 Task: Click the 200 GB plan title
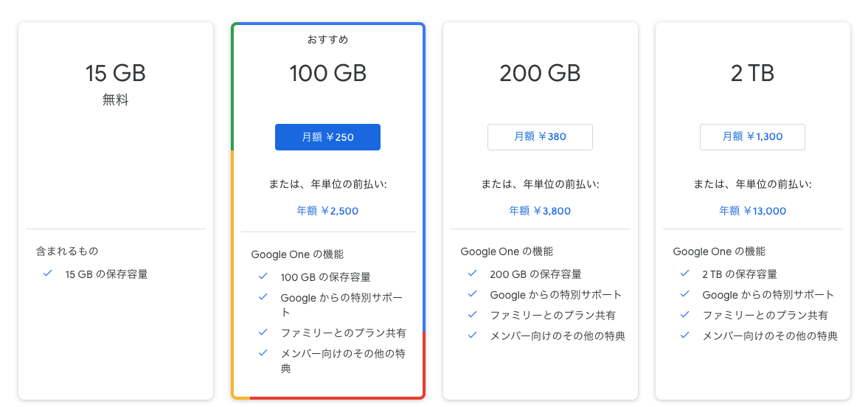point(540,74)
